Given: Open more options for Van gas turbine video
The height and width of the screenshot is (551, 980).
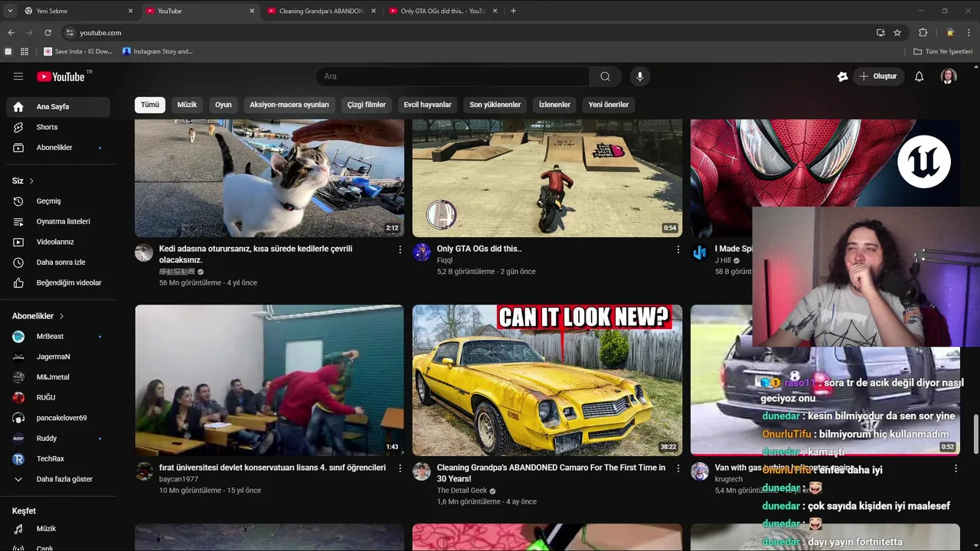Looking at the screenshot, I should (955, 468).
